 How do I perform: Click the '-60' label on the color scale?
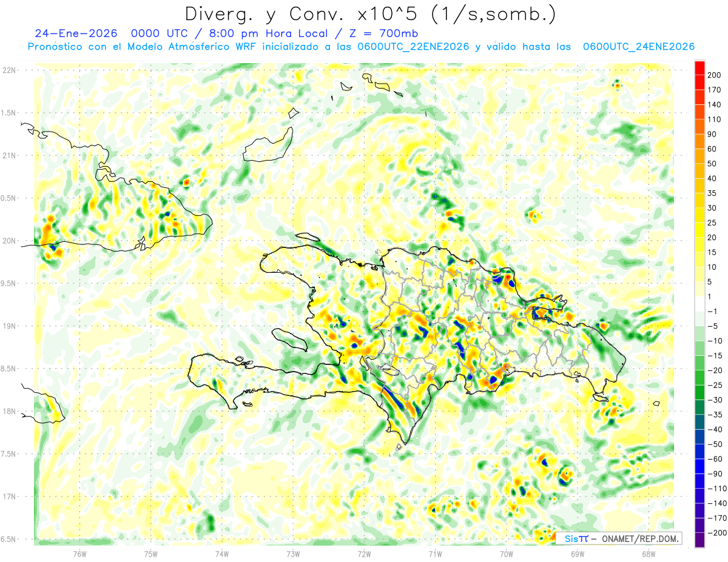(716, 459)
